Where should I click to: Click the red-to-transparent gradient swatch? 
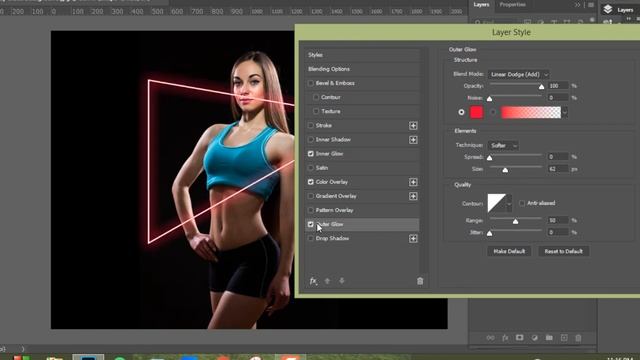click(531, 112)
